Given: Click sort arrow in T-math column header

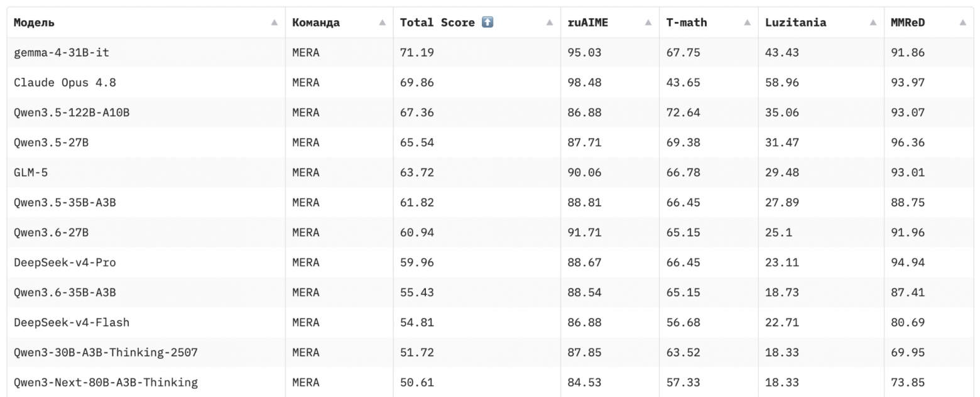Looking at the screenshot, I should click(747, 23).
